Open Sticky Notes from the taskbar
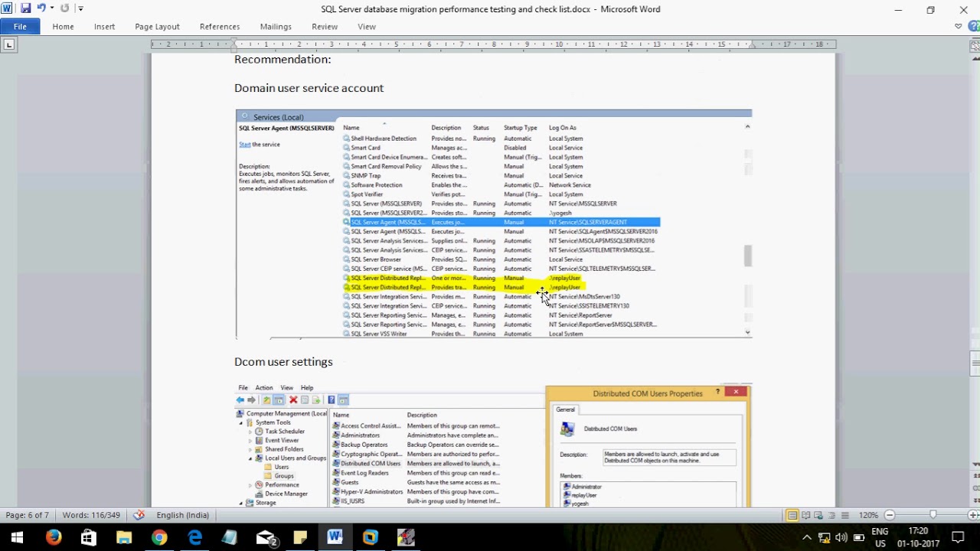This screenshot has width=980, height=551. tap(300, 537)
